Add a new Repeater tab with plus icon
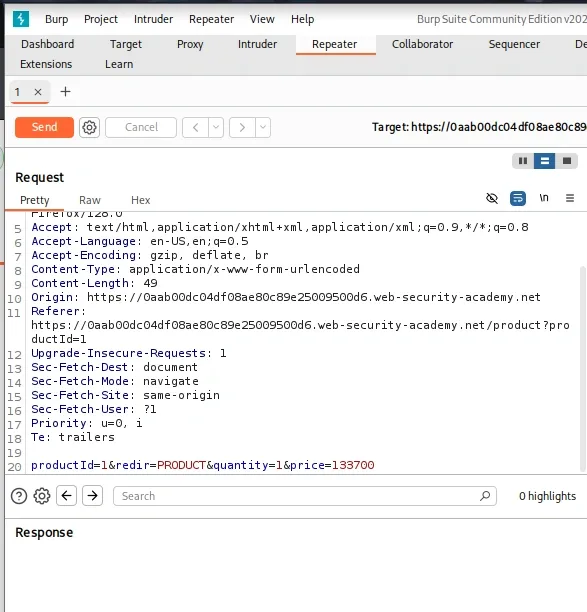The height and width of the screenshot is (612, 587). (66, 92)
